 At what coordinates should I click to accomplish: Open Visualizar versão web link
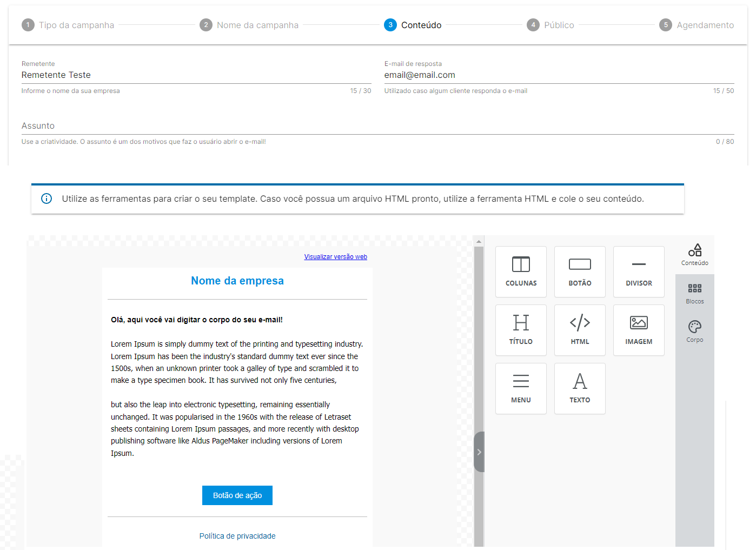tap(335, 257)
